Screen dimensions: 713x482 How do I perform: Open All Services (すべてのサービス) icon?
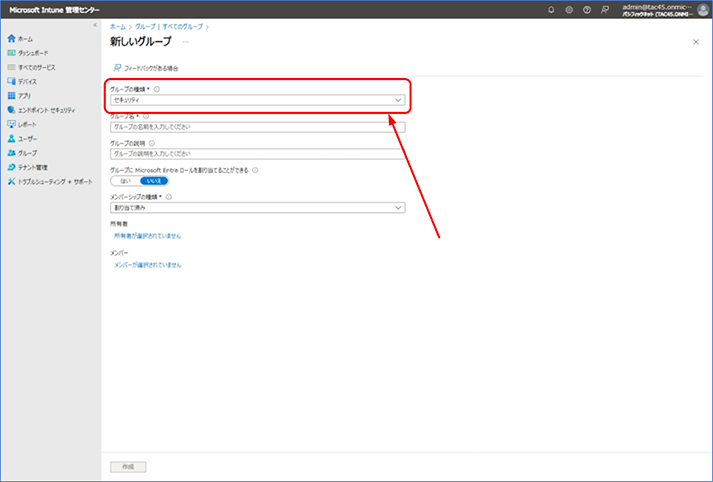point(11,67)
